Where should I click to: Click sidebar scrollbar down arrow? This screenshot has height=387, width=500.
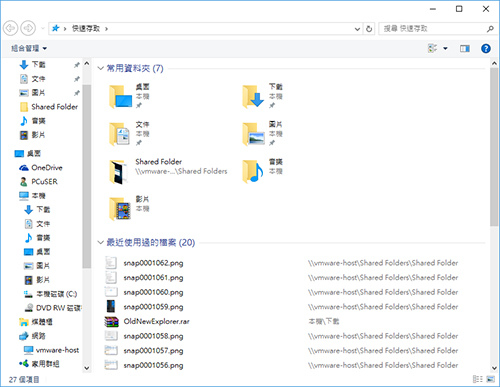click(87, 368)
